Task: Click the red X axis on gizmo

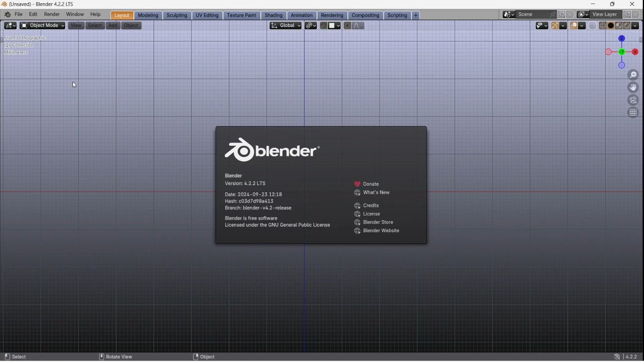Action: 636,52
